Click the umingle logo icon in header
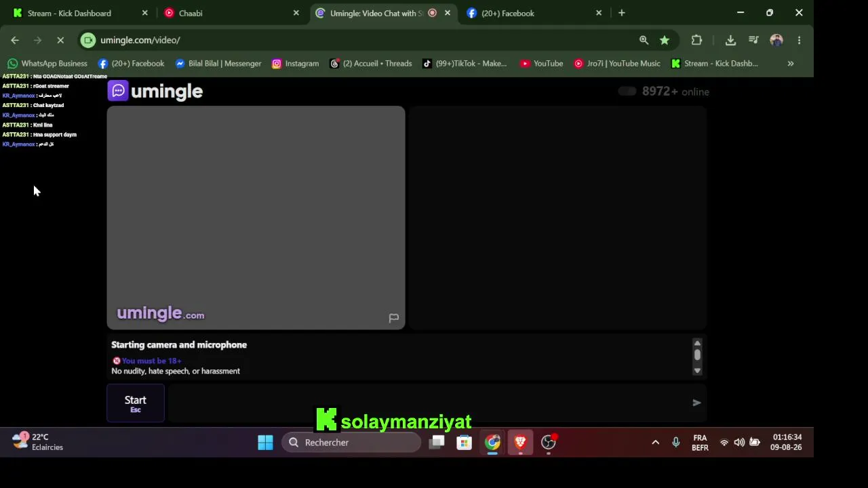 coord(118,91)
